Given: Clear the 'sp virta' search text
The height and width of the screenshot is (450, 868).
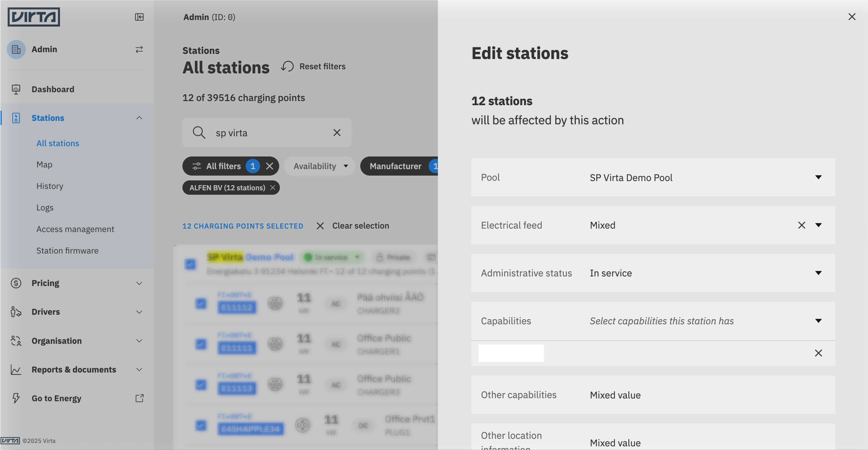Looking at the screenshot, I should pyautogui.click(x=337, y=133).
